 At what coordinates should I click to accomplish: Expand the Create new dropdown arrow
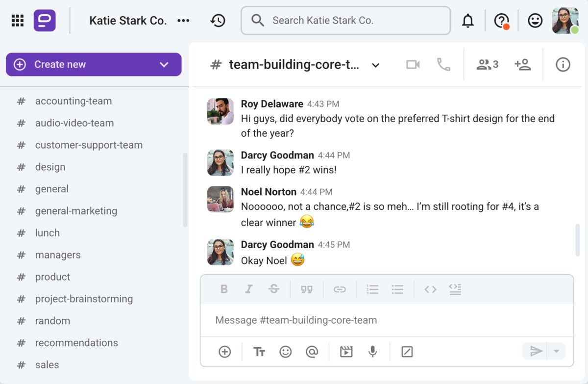[x=164, y=65]
